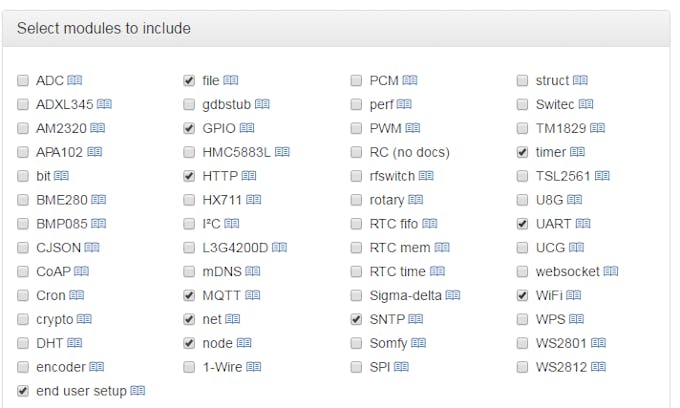680x408 pixels.
Task: Open the book icon next to Sigma-delta
Action: [x=453, y=295]
